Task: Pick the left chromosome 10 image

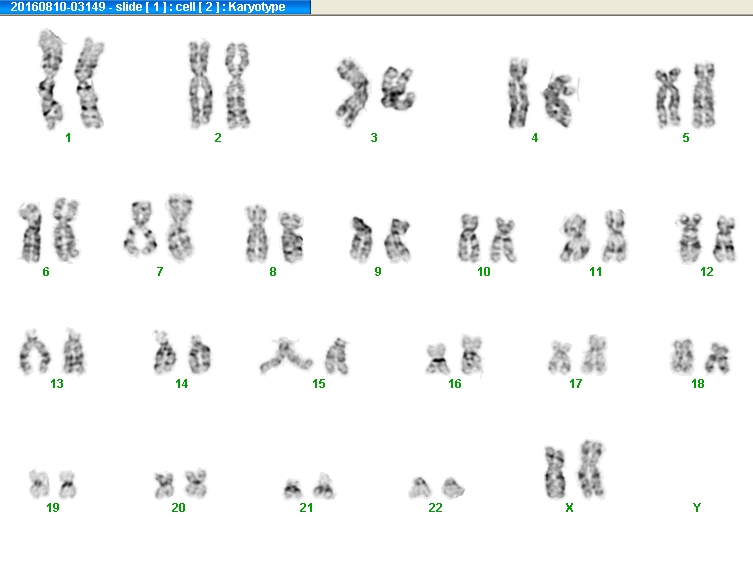Action: coord(469,238)
